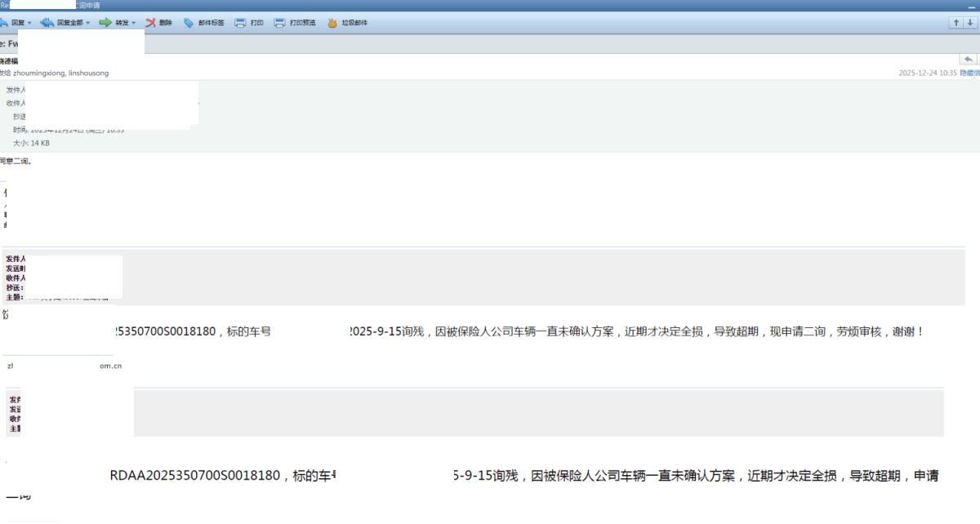980x524 pixels.
Task: Click the 同意二询 reply text
Action: point(16,162)
